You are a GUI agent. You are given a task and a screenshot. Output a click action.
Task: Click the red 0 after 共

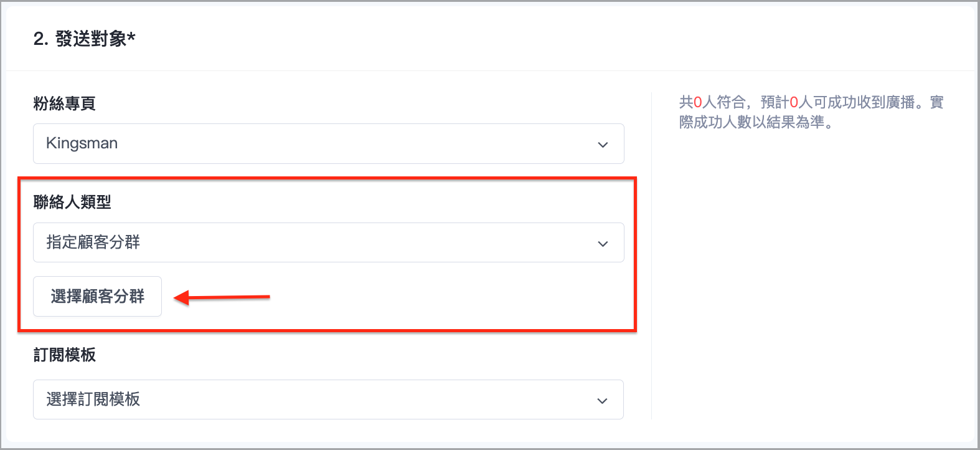[x=698, y=102]
